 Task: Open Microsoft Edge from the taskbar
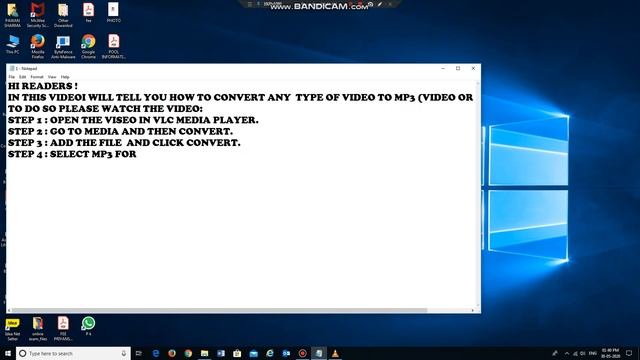(156, 353)
